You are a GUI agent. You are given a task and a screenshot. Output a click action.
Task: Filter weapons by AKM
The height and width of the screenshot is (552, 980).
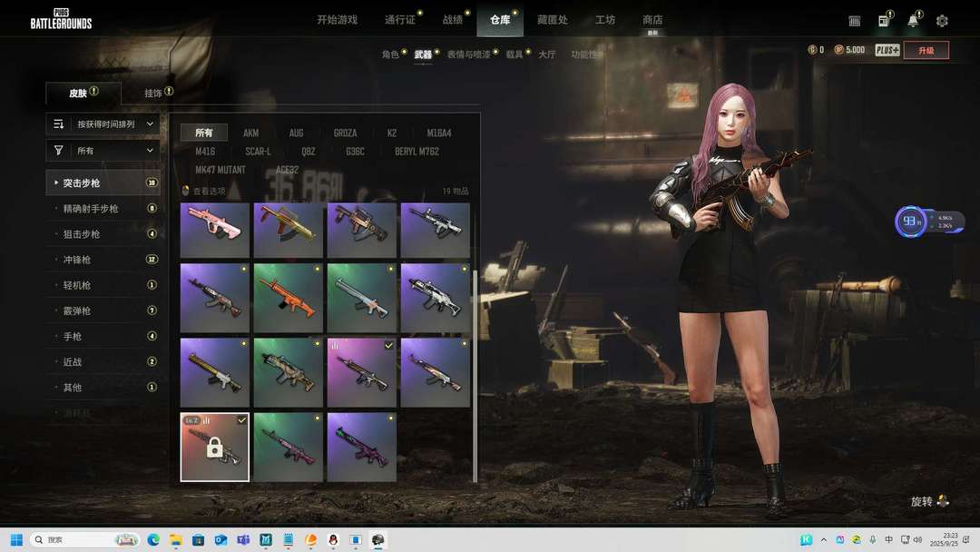click(x=250, y=133)
